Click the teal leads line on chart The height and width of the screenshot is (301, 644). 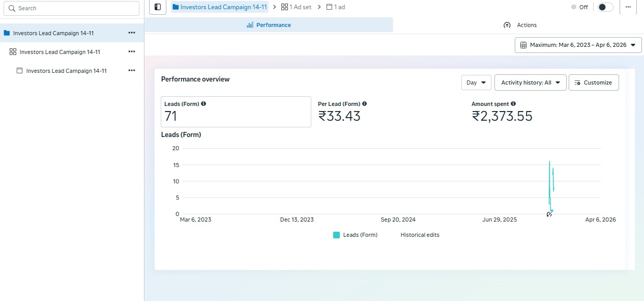pos(551,186)
